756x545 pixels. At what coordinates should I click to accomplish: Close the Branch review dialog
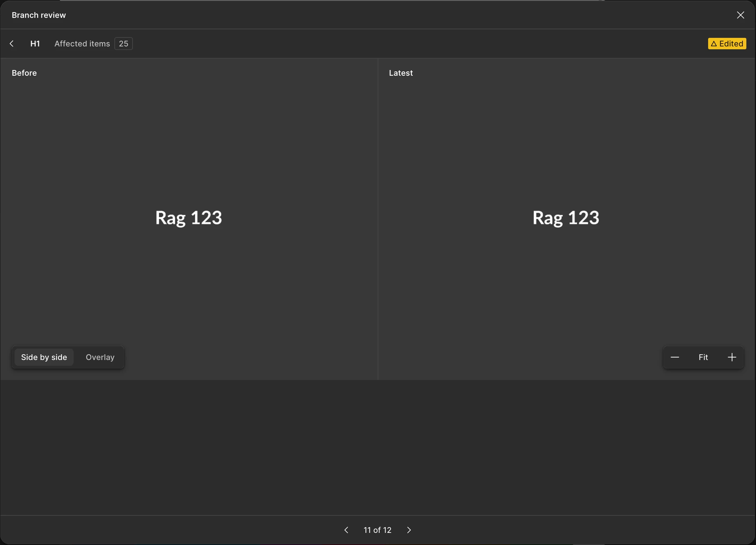click(740, 15)
